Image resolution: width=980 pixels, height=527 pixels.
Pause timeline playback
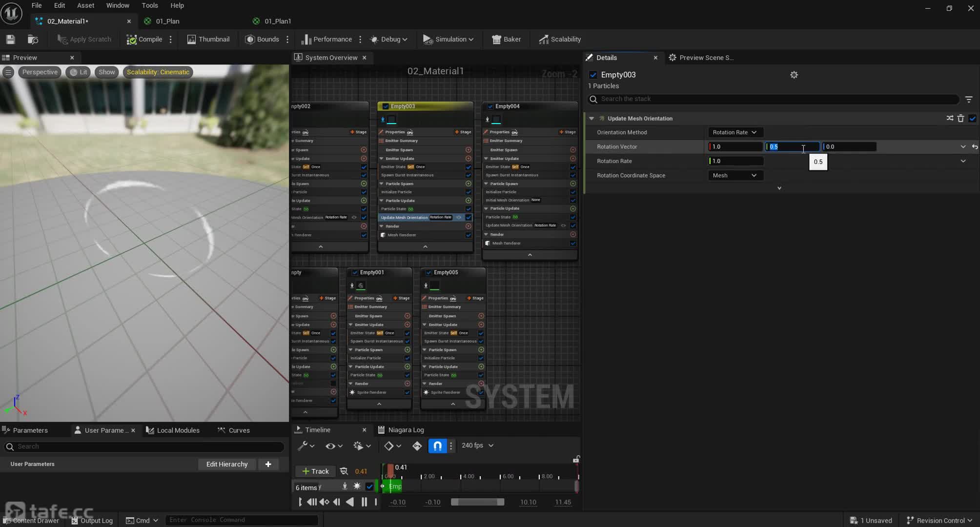(x=364, y=502)
